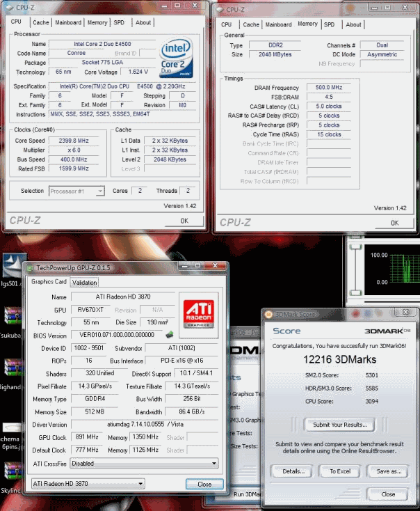Open the Tsukuba archive desktop icon
This screenshot has height=511, width=420.
coord(12,322)
